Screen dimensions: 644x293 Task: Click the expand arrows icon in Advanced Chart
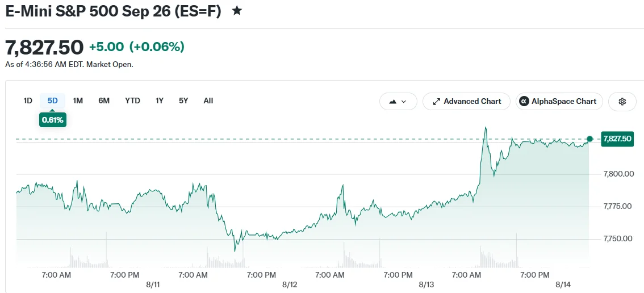coord(437,102)
